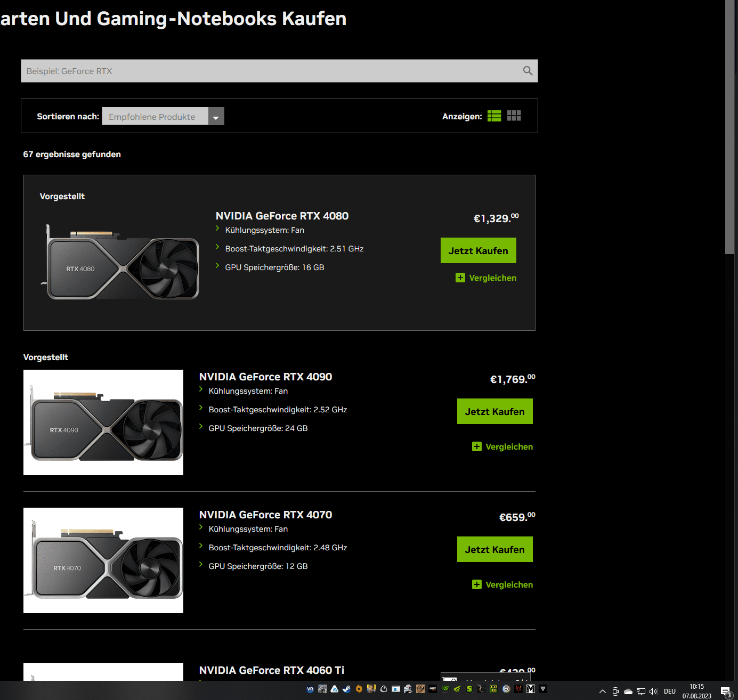Open the green S taskbar icon

point(469,689)
